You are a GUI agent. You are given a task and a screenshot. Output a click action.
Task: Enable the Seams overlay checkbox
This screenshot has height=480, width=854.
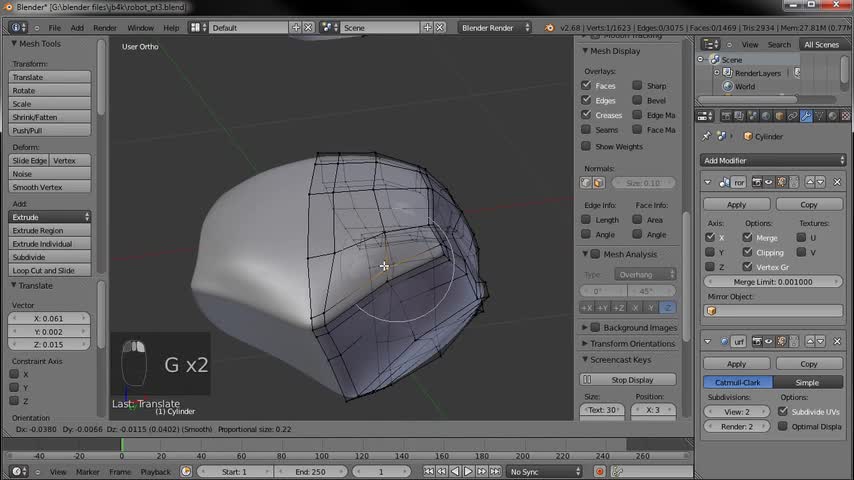[587, 130]
